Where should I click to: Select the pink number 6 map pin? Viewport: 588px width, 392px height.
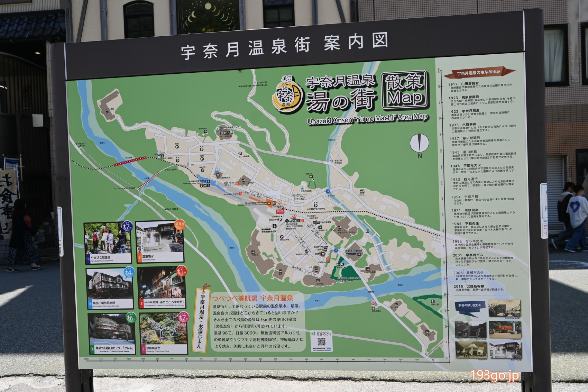373,302
